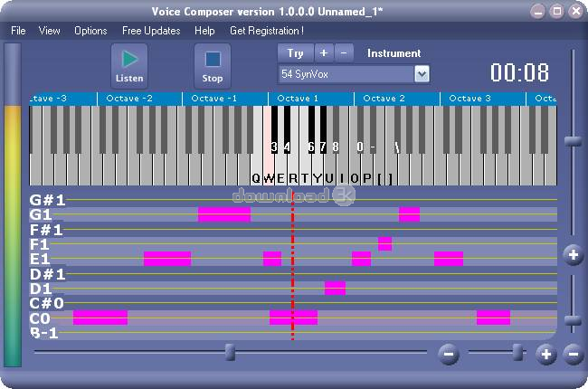Click the bottom right corner round minus button
The height and width of the screenshot is (389, 588).
point(574,354)
